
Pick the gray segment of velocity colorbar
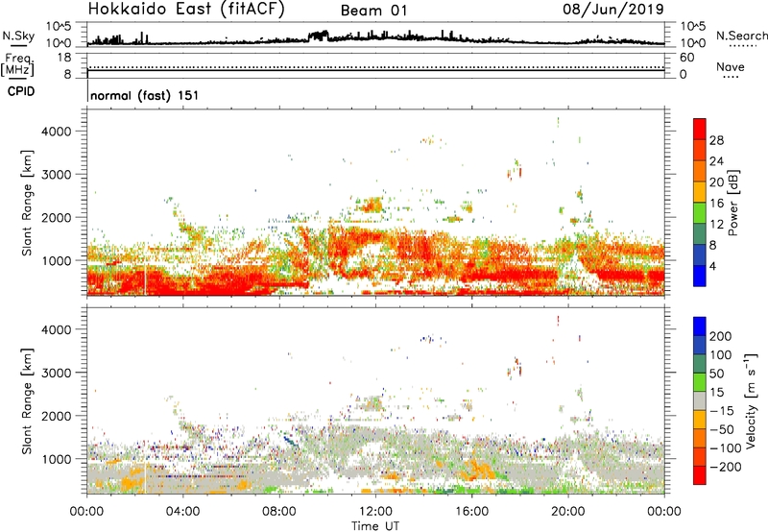[700, 401]
